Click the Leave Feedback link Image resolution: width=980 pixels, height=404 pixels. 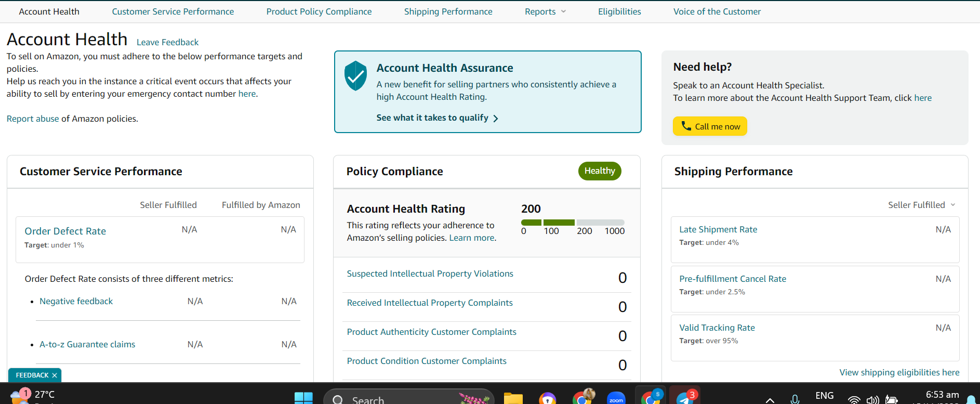click(167, 42)
